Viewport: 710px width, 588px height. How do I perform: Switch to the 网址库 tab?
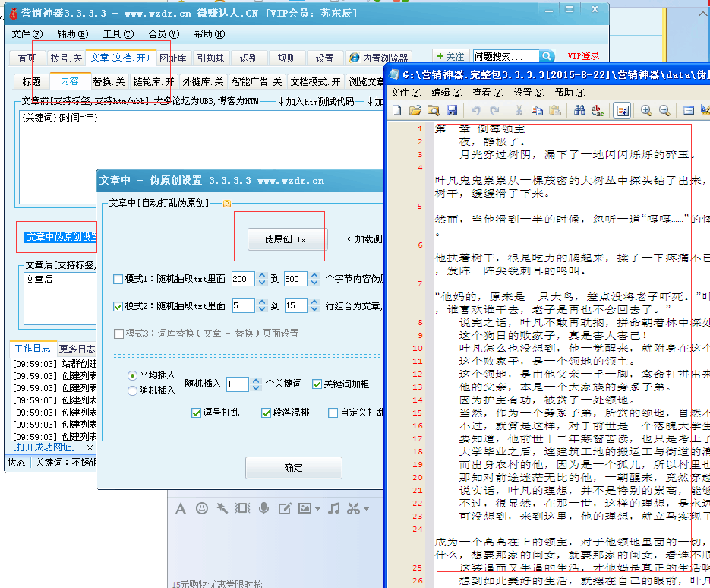173,58
